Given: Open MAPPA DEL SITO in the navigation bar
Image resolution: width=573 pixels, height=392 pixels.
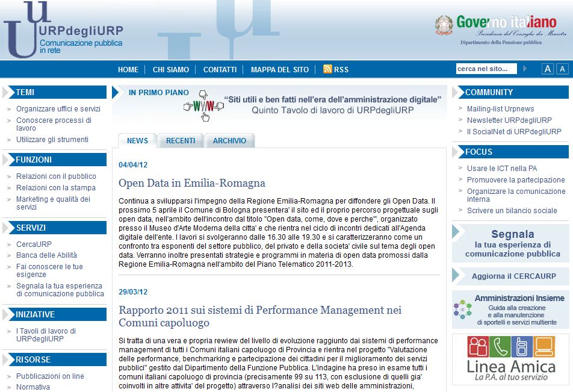Looking at the screenshot, I should pyautogui.click(x=280, y=69).
